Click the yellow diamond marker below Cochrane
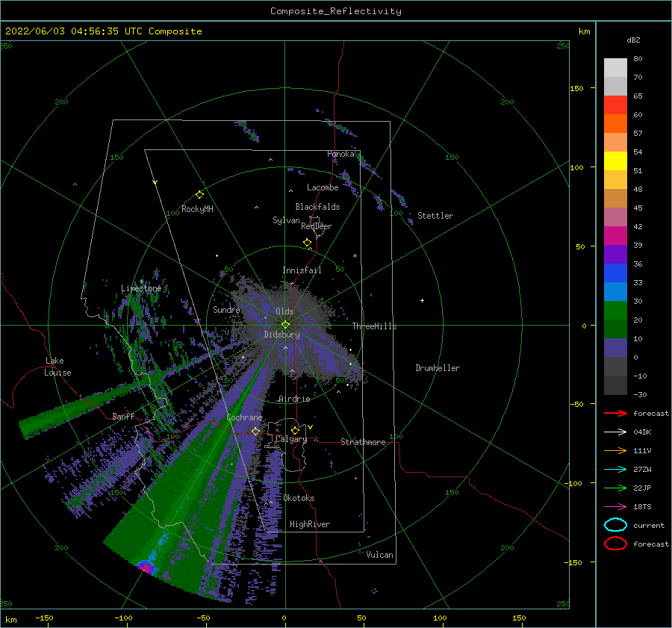672x628 pixels. (255, 431)
